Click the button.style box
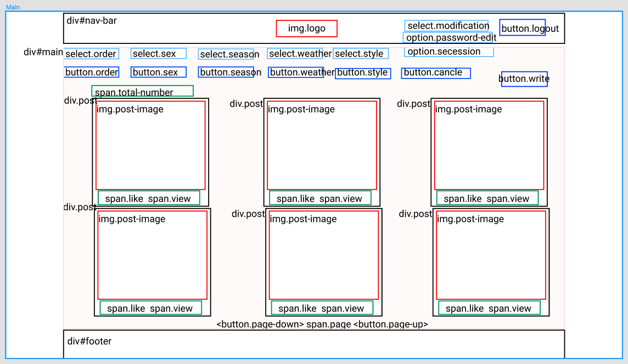 (363, 73)
